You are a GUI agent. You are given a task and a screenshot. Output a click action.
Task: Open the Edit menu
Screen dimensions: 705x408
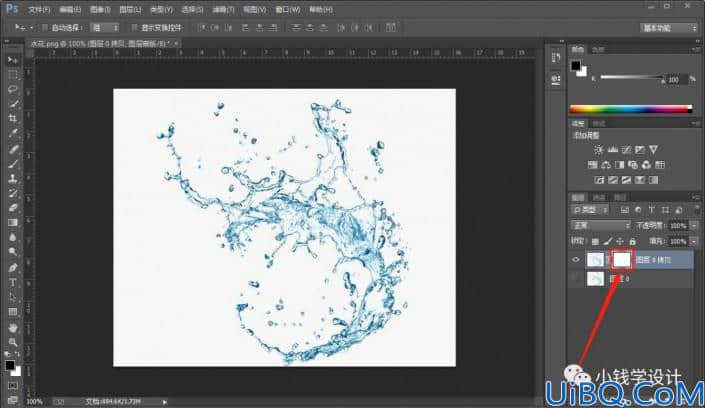(x=70, y=9)
